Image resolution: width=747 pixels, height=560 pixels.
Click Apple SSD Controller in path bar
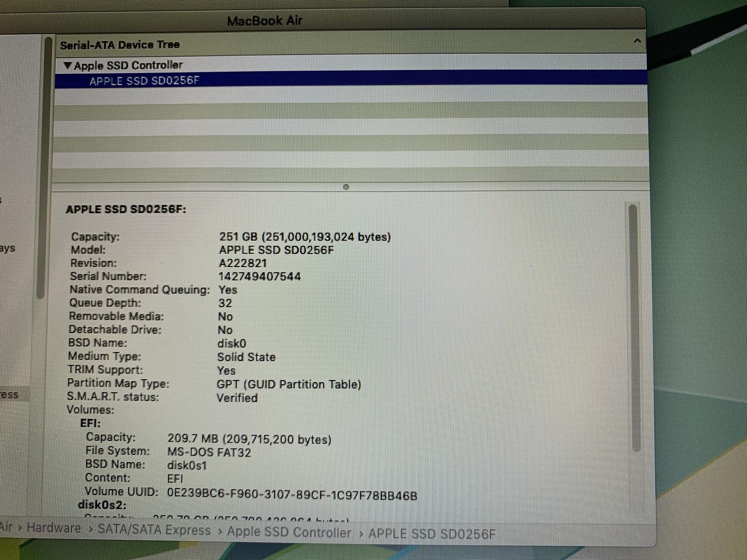tap(289, 532)
